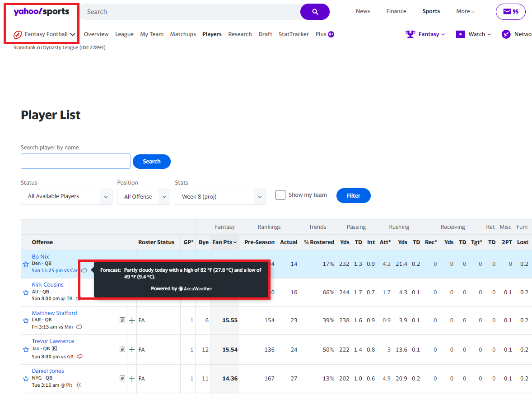Click the rain weather icon for Trevor Lawrence
The height and width of the screenshot is (394, 532).
[x=80, y=357]
